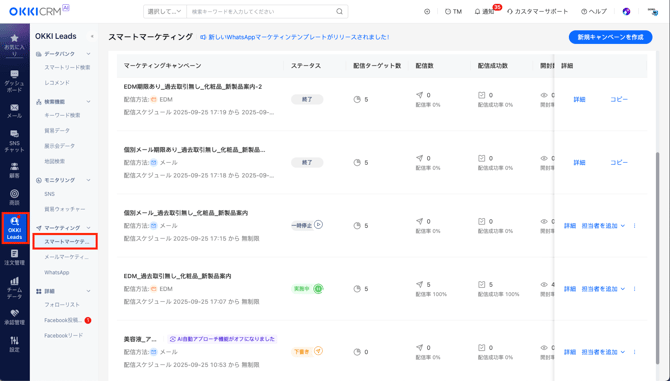The image size is (670, 381).
Task: Open 地図検索 in the sidebar
Action: pos(54,161)
